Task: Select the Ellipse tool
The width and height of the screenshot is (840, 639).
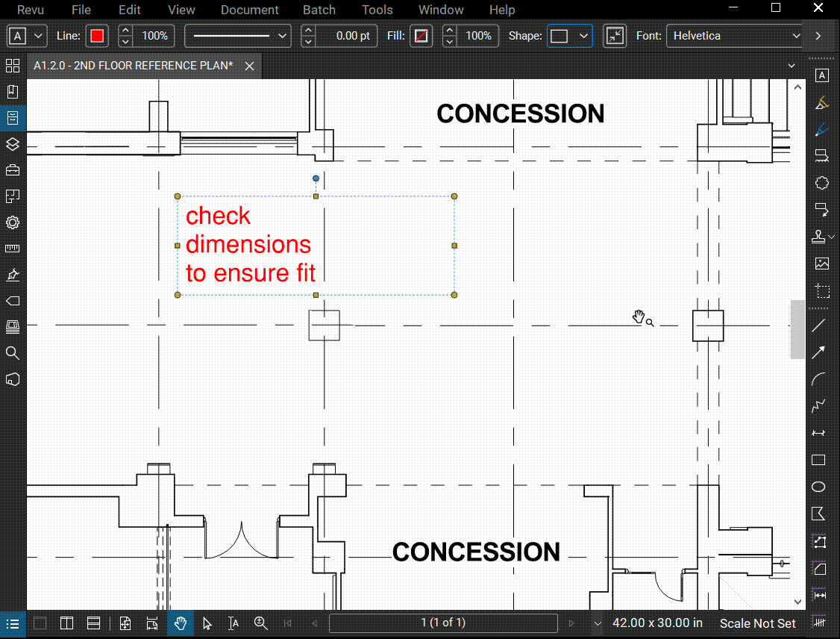Action: point(818,487)
